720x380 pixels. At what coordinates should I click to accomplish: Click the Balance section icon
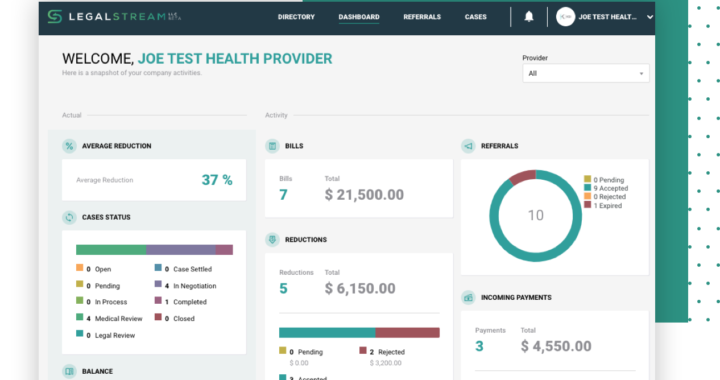tap(69, 371)
